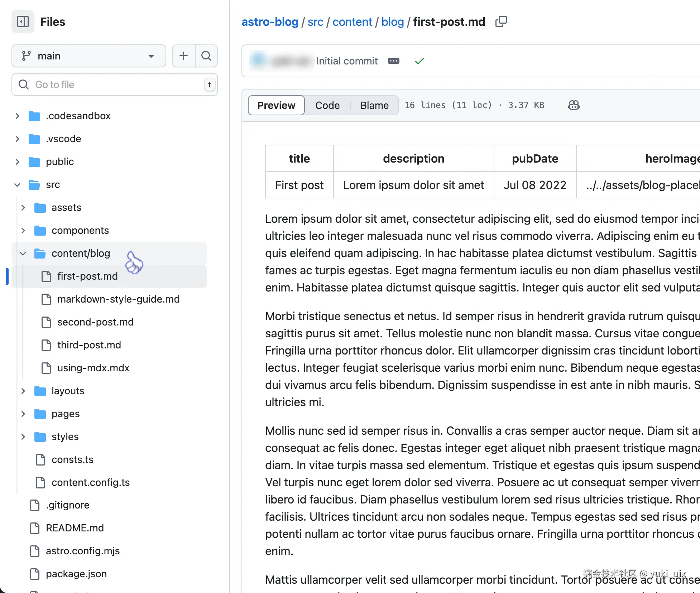The width and height of the screenshot is (700, 593).
Task: Click the first-post.md file icon
Action: [x=46, y=276]
